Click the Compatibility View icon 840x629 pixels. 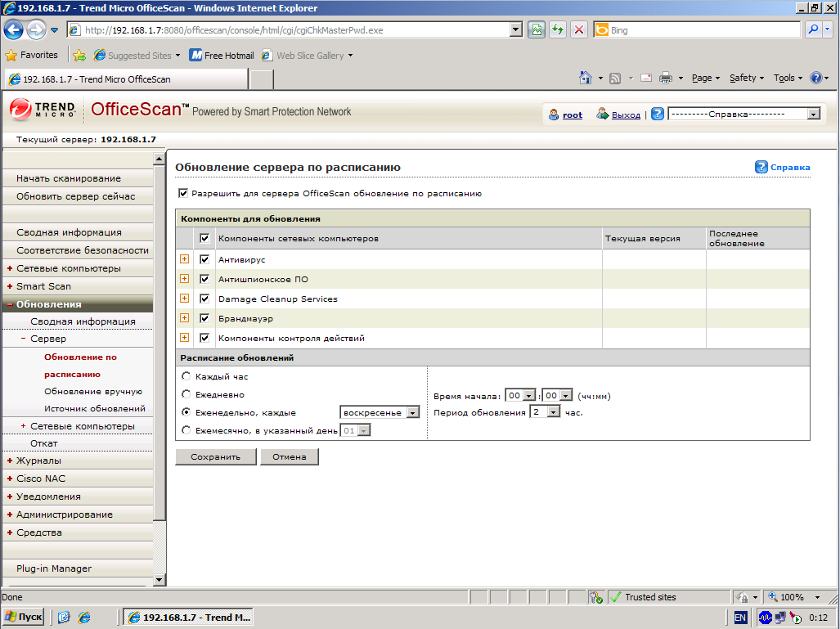point(537,30)
